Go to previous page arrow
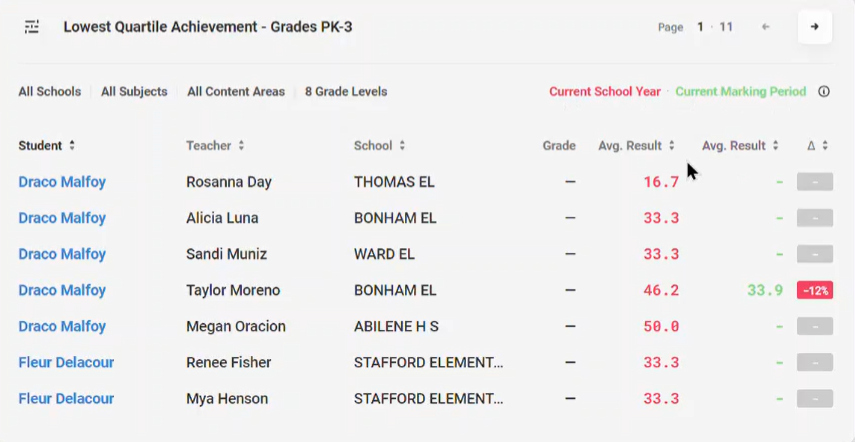855x442 pixels. tap(766, 27)
